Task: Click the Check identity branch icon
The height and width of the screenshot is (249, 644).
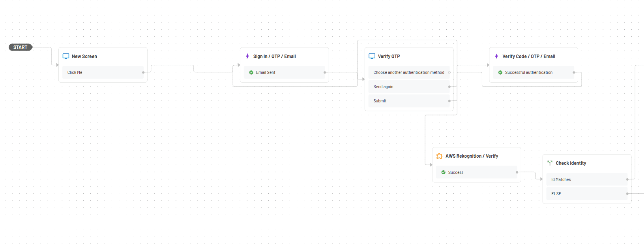Action: [550, 163]
